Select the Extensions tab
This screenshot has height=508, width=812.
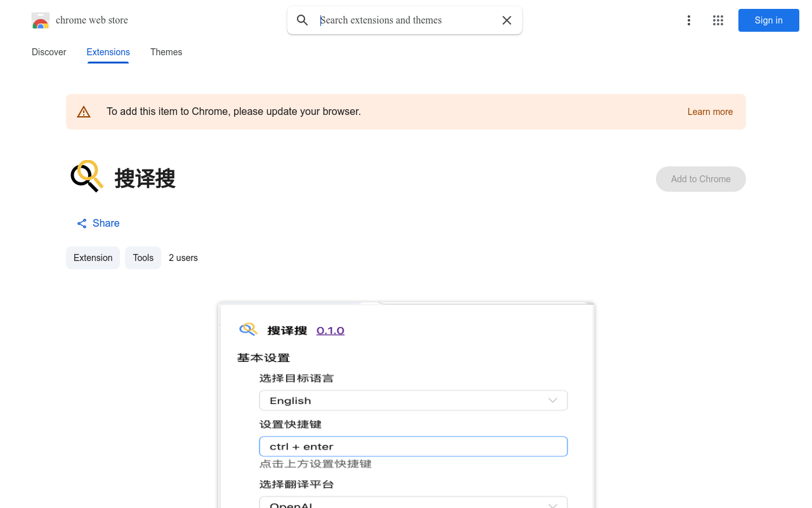pos(108,52)
